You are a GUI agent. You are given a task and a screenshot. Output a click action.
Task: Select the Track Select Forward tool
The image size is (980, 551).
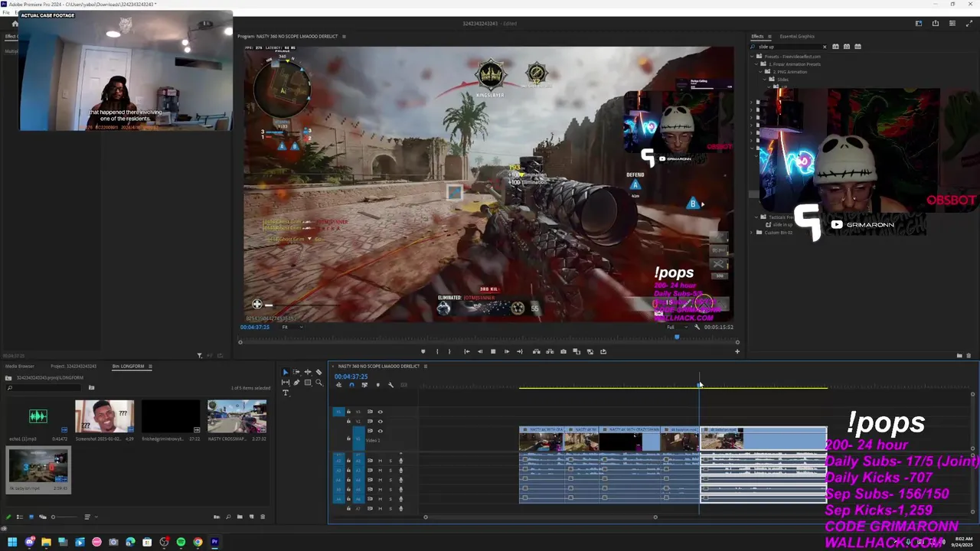pyautogui.click(x=296, y=372)
